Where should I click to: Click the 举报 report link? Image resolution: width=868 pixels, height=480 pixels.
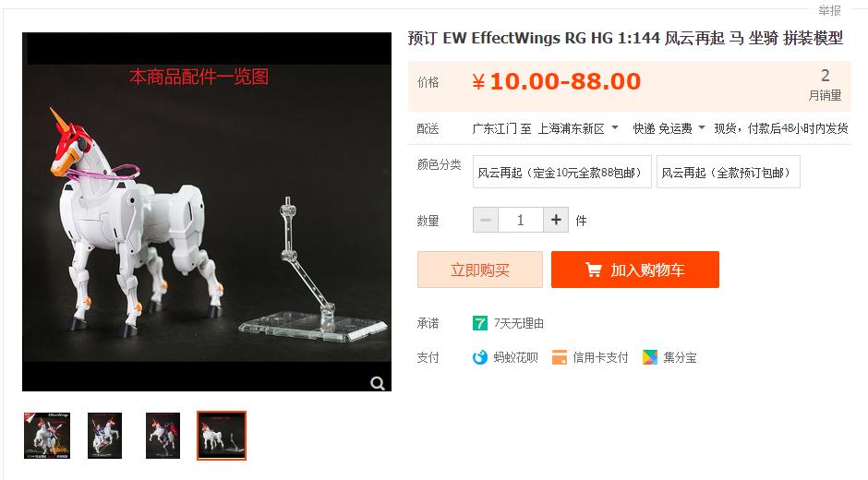pos(829,10)
